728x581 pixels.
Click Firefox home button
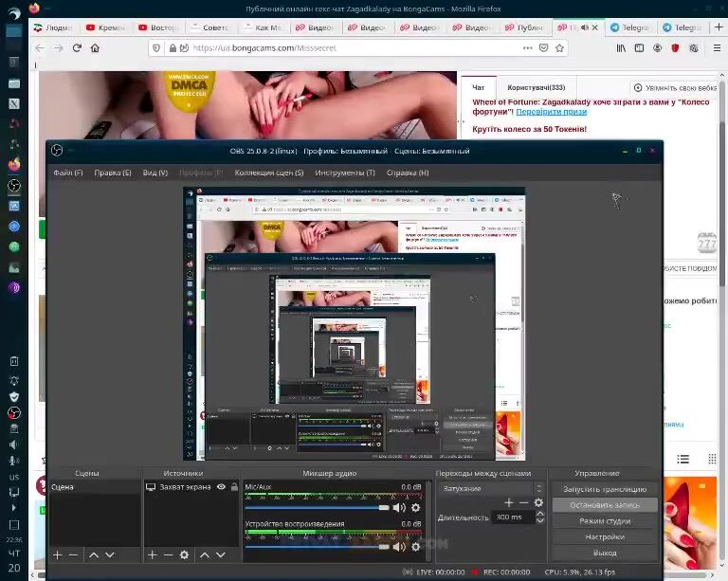pyautogui.click(x=95, y=48)
